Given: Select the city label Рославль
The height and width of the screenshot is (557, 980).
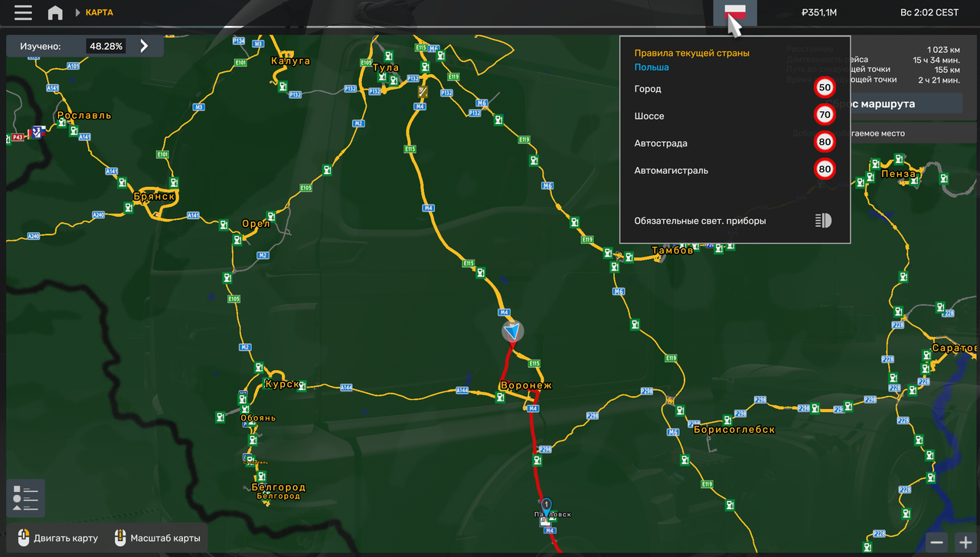Looking at the screenshot, I should coord(84,116).
